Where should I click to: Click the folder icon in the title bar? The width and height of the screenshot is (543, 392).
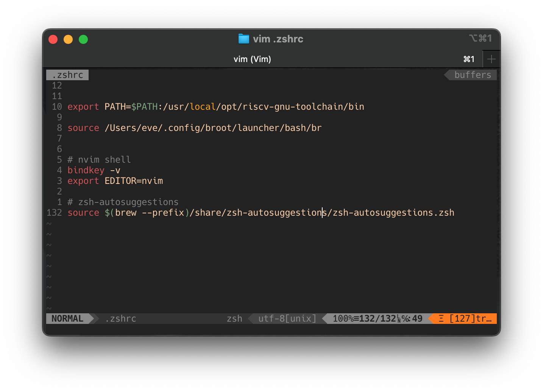(243, 39)
